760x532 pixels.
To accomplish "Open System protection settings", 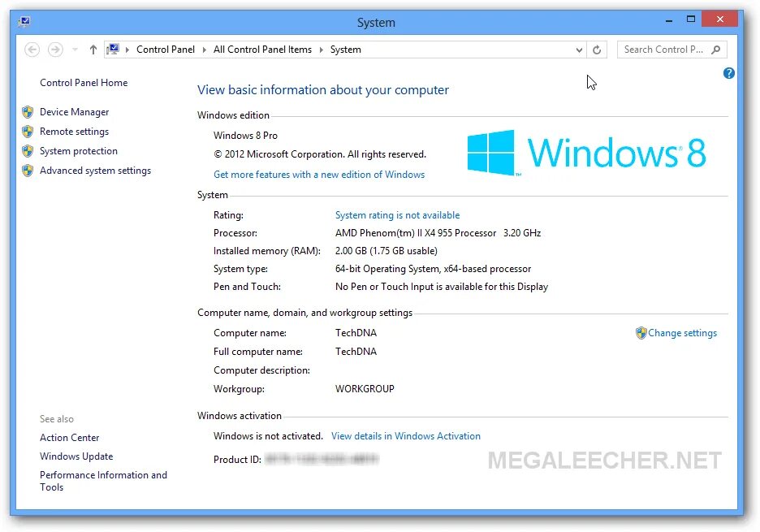I will pyautogui.click(x=79, y=151).
